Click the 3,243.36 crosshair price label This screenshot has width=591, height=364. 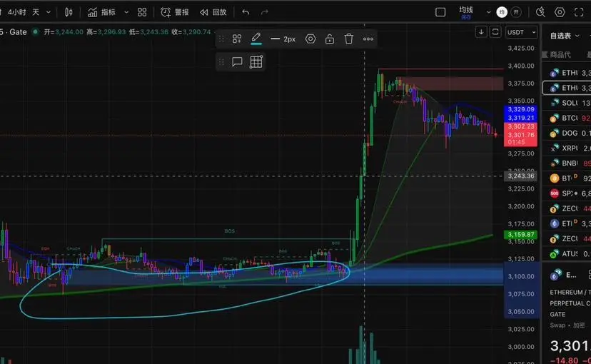tap(520, 176)
